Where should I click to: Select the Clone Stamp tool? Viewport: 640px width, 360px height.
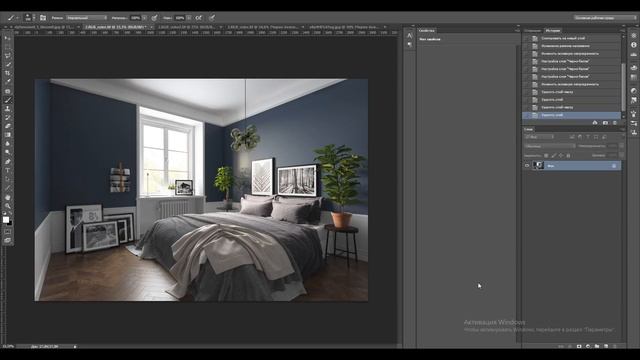(x=7, y=109)
